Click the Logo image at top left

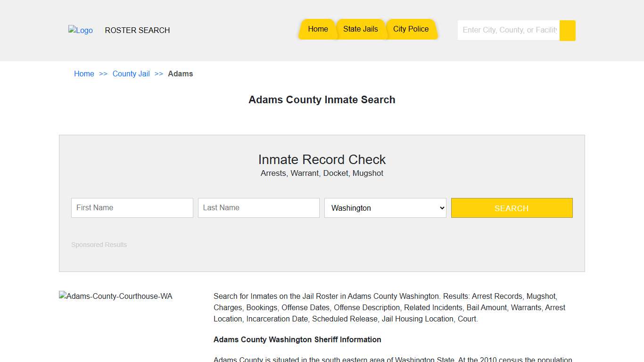(x=80, y=30)
